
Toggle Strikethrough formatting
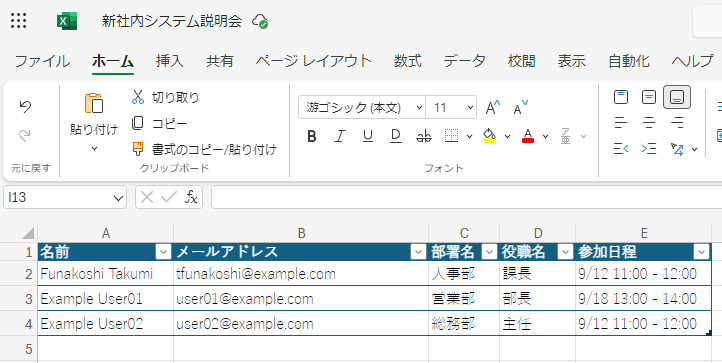coord(424,136)
